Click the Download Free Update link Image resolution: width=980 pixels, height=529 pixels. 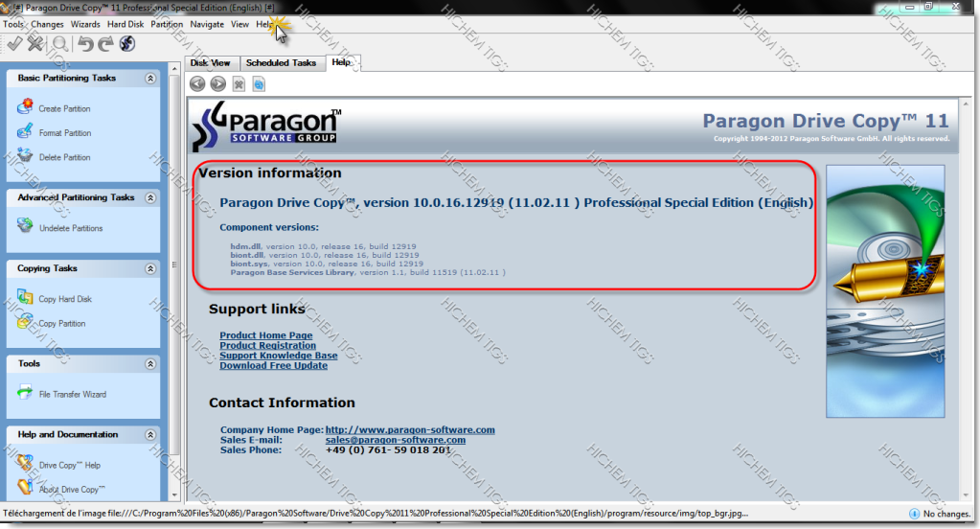[x=274, y=365]
